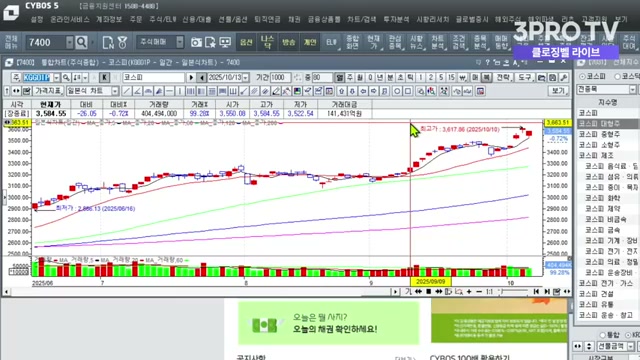The image size is (640, 360).
Task: Select the rectangle shape drawing tool
Action: coord(407,91)
